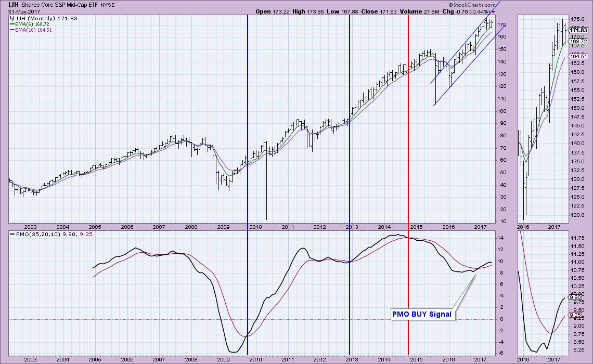The image size is (593, 364).
Task: Click the Low 167.88 value in the header
Action: 342,12
